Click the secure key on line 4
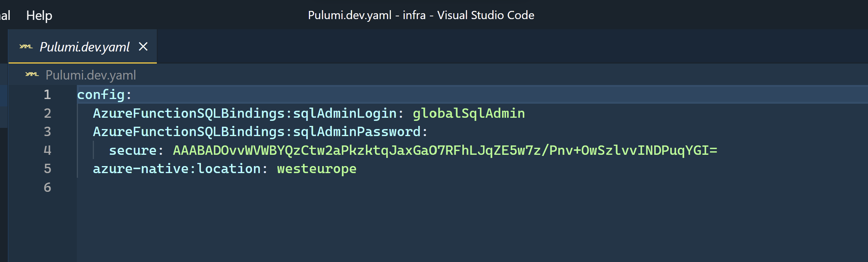868x262 pixels. (133, 150)
